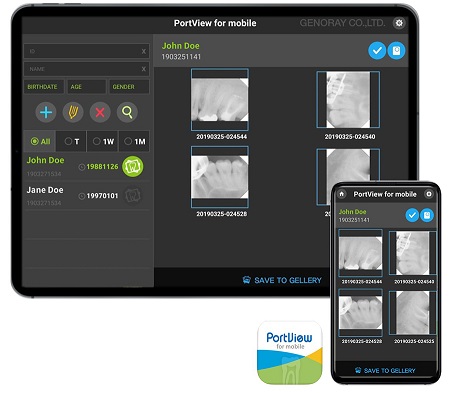Viewport: 450px width, 393px height.
Task: Tap the red X delete icon
Action: [100, 112]
